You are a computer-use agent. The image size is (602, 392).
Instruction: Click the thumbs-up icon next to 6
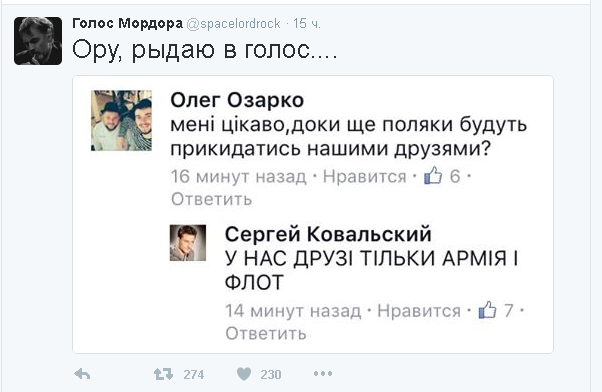tap(433, 176)
